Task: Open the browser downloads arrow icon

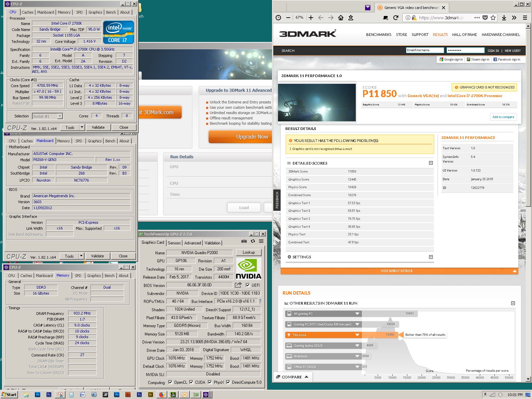Action: pos(504,18)
